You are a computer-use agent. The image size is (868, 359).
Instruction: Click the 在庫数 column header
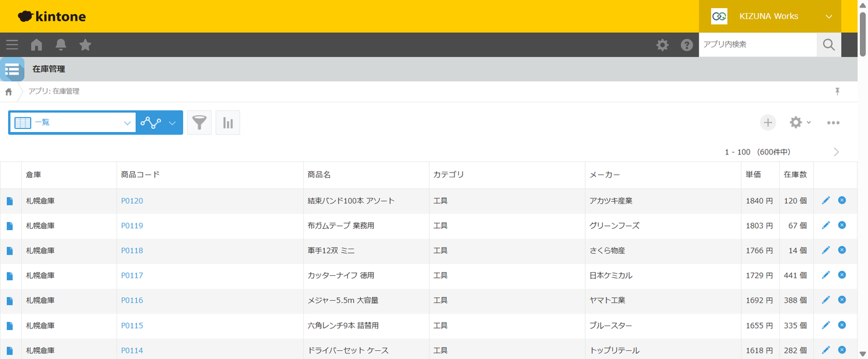coord(795,175)
